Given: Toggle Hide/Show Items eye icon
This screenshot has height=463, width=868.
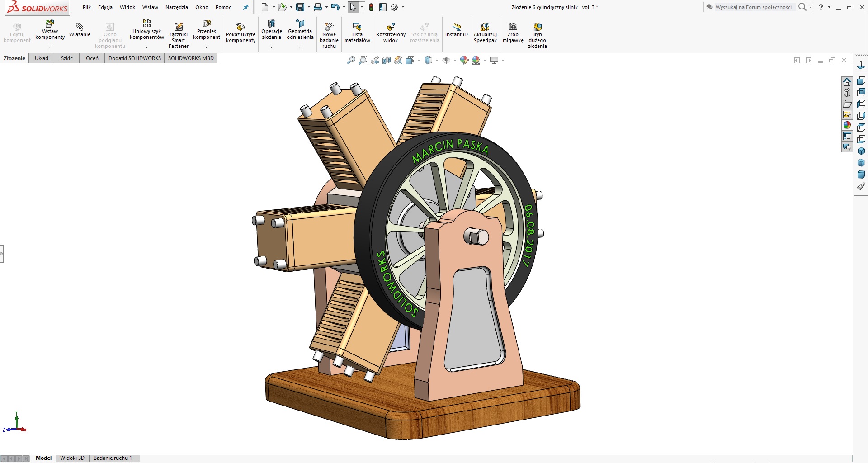Looking at the screenshot, I should pos(447,60).
